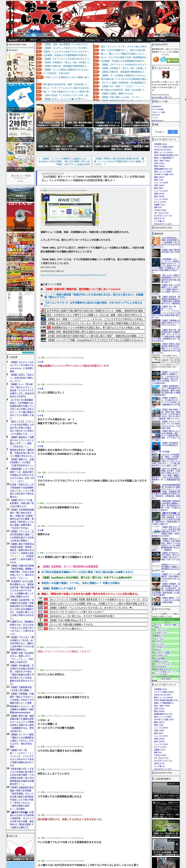Click the NEW badge beside ボルト「クソオヤジに勝ちたい」
The height and width of the screenshot is (868, 186).
pyautogui.click(x=46, y=628)
